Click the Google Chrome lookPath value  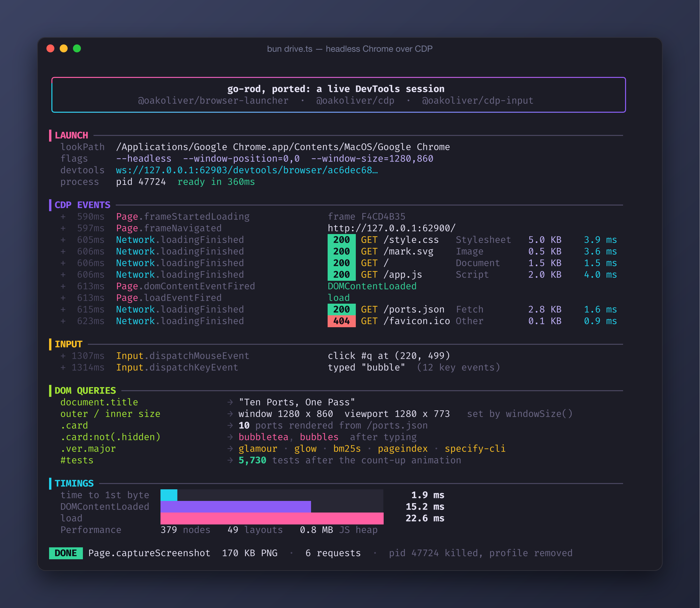pyautogui.click(x=283, y=147)
